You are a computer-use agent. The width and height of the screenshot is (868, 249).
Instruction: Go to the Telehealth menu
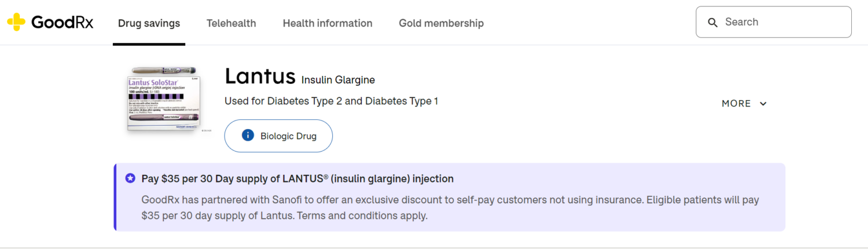click(231, 24)
